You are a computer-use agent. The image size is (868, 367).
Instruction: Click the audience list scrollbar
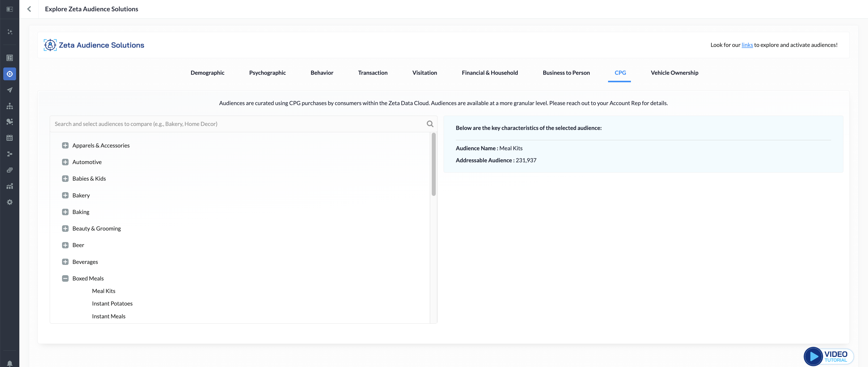coord(433,164)
